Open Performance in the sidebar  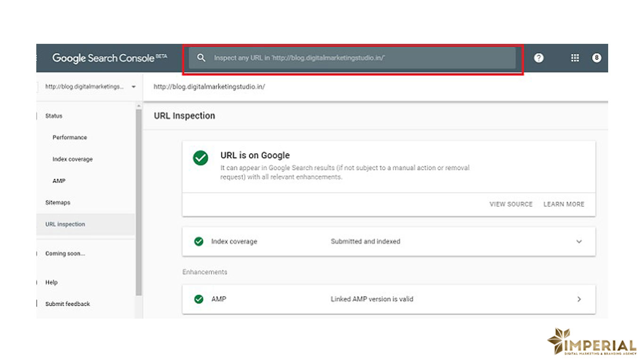click(70, 138)
